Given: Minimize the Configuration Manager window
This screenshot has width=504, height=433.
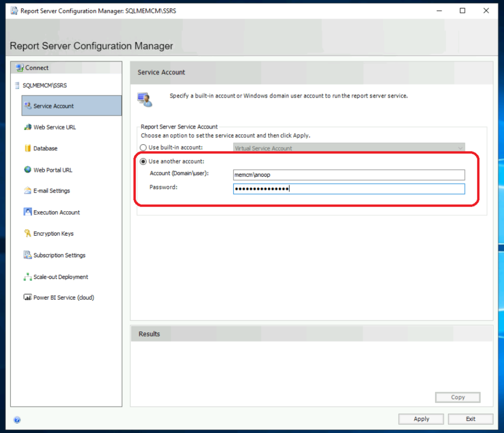Looking at the screenshot, I should (x=439, y=11).
